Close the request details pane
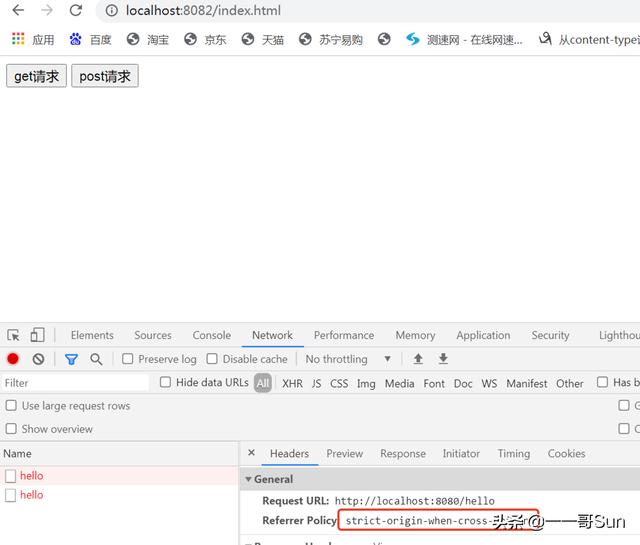The image size is (640, 545). click(251, 452)
